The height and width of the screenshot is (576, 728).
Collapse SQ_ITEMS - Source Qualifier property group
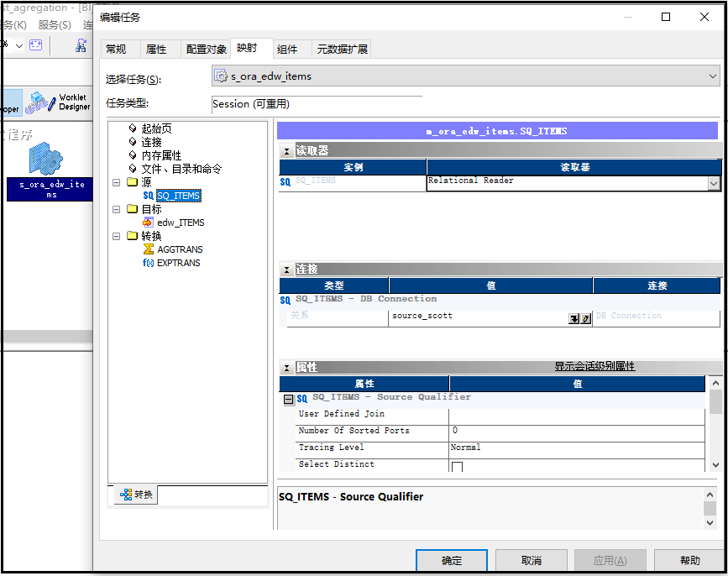288,399
